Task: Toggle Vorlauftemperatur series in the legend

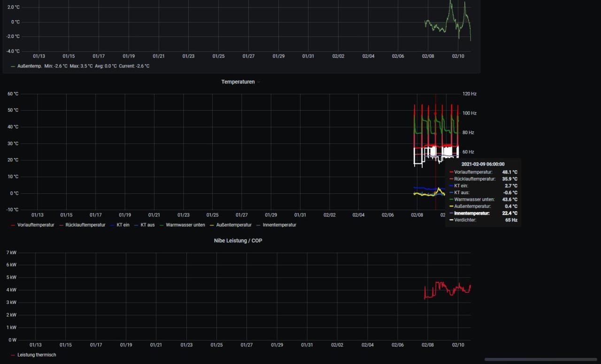Action: pos(36,225)
